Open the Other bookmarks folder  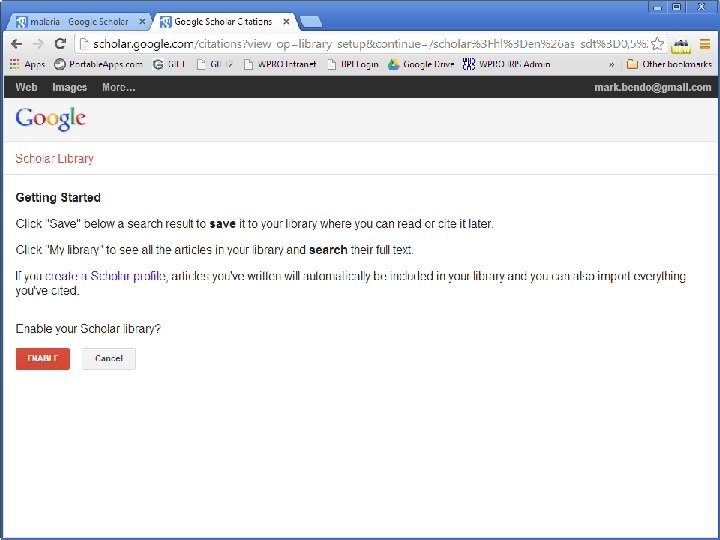point(669,64)
